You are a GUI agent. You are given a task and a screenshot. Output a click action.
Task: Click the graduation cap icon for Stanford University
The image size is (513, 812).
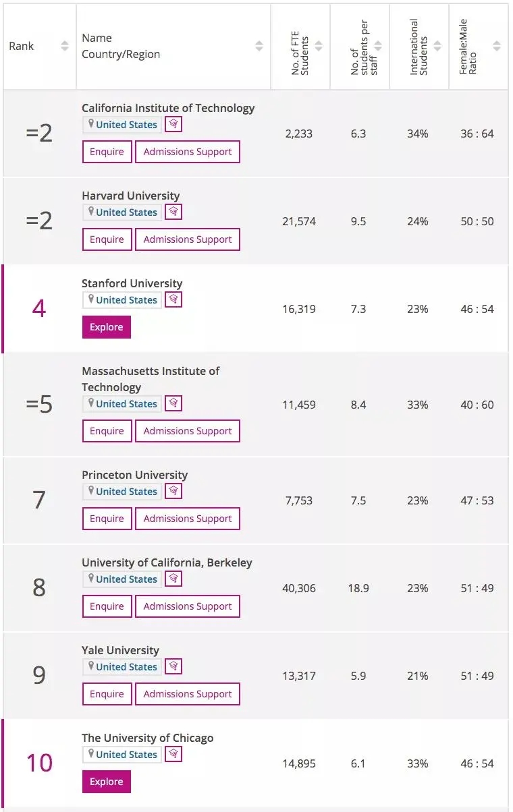click(x=173, y=299)
